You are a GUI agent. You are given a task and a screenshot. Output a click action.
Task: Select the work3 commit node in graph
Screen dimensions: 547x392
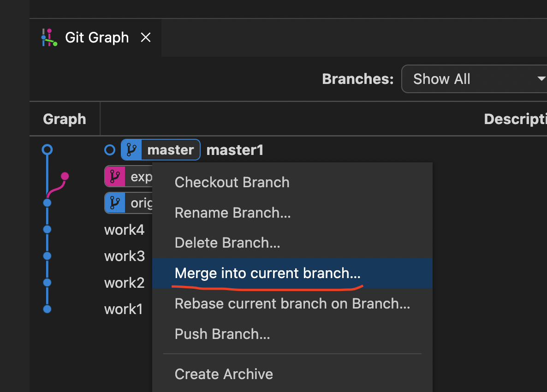tap(47, 256)
